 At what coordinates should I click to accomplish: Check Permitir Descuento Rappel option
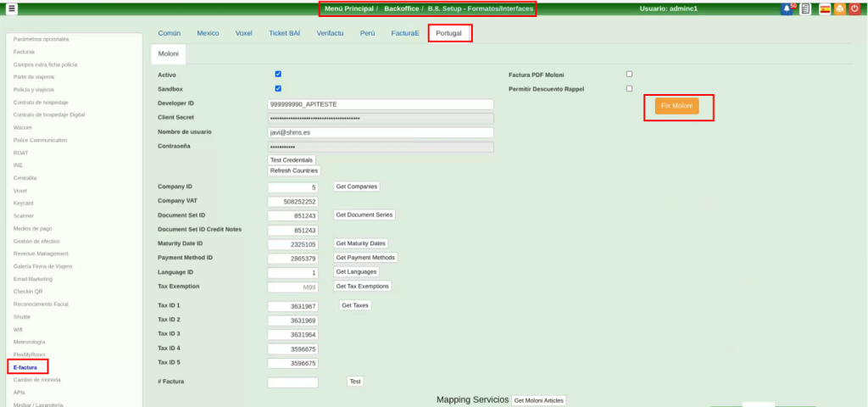click(x=628, y=88)
